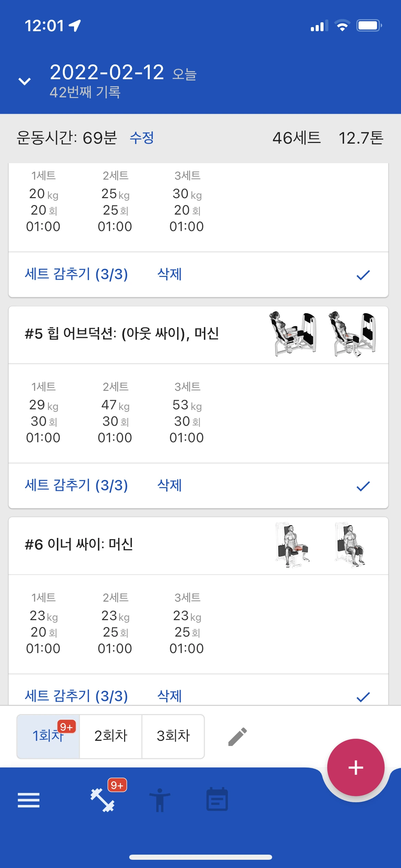Switch to 3회차 tab
Image resolution: width=401 pixels, height=868 pixels.
point(173,736)
